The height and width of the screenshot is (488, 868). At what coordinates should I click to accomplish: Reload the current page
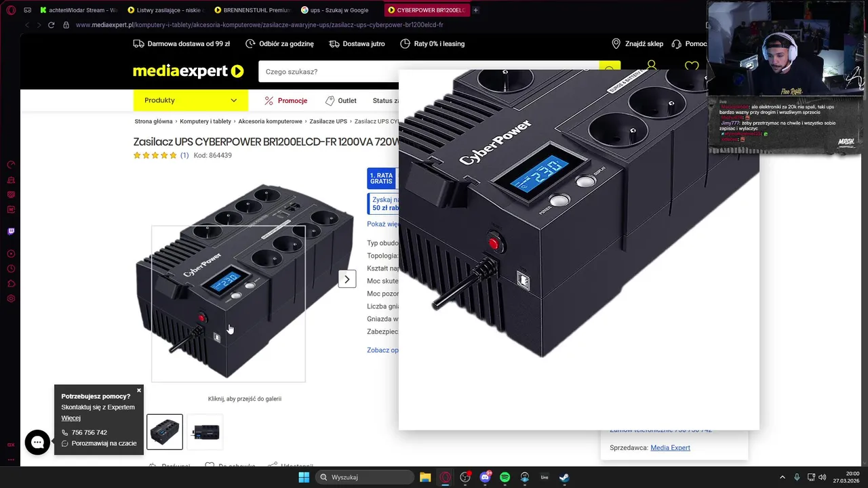[x=51, y=25]
